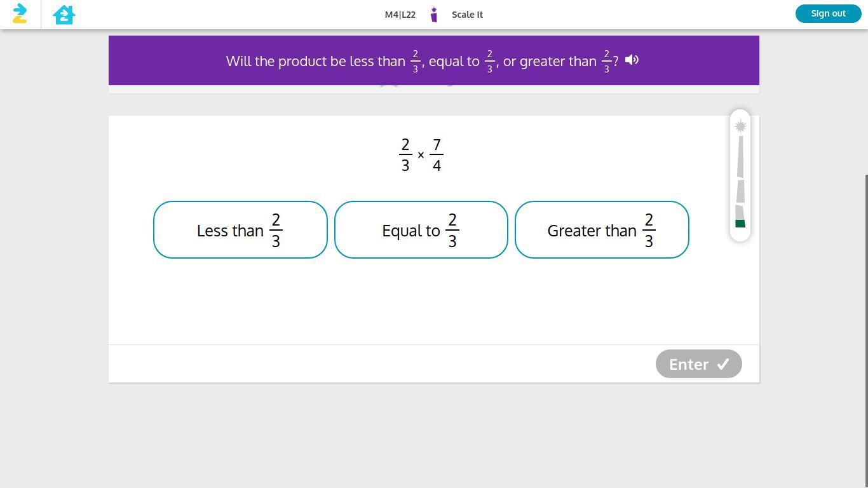Click the starburst icon atop progress meter
Viewport: 868px width, 488px height.
point(740,126)
